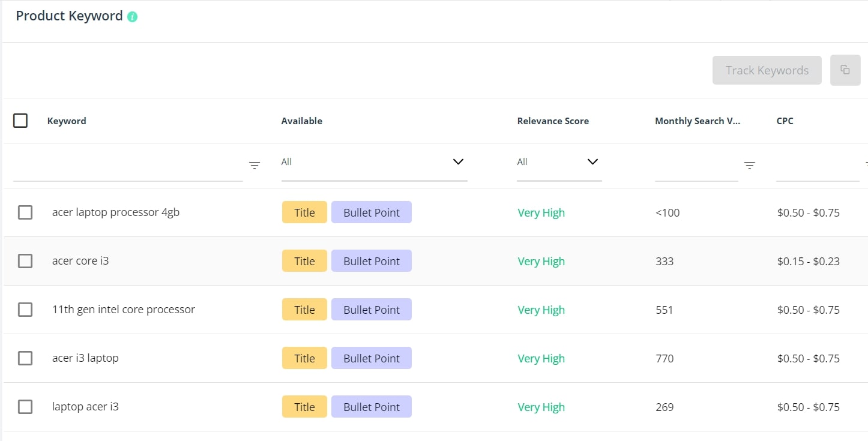868x441 pixels.
Task: Focus the Keyword filter input field
Action: (128, 166)
